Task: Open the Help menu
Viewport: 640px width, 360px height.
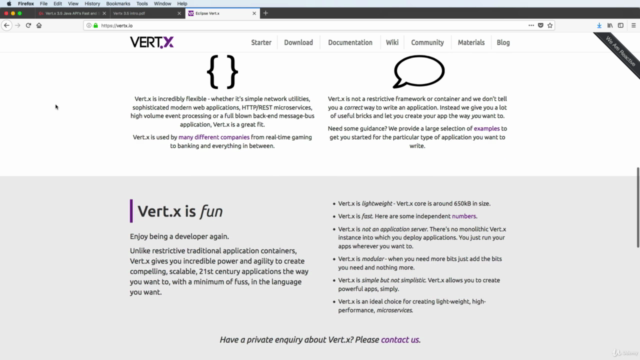Action: coord(182,3)
